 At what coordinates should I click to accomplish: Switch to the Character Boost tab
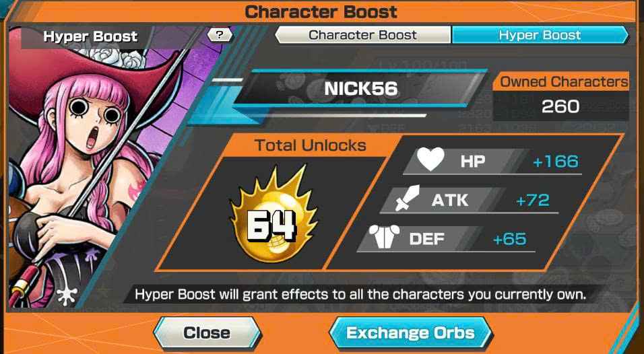(x=362, y=35)
